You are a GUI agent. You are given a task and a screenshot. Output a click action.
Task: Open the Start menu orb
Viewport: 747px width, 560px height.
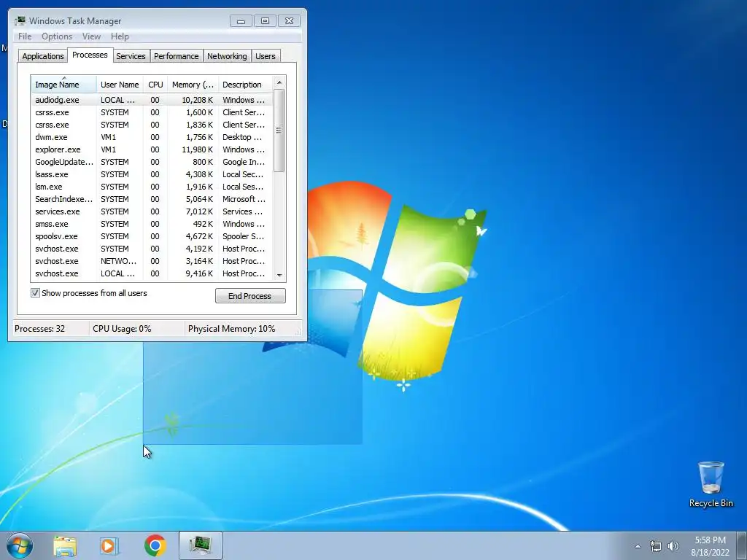(x=20, y=545)
